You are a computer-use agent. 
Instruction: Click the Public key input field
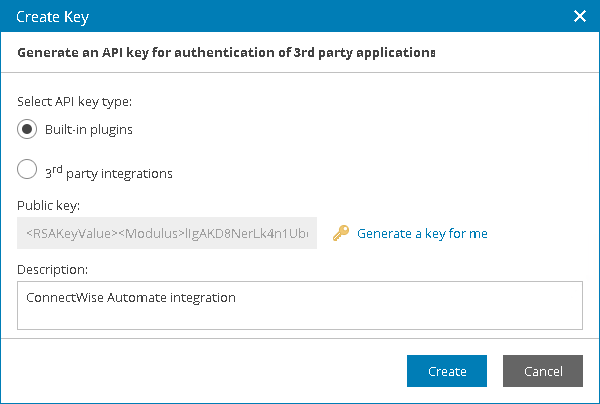(x=167, y=234)
